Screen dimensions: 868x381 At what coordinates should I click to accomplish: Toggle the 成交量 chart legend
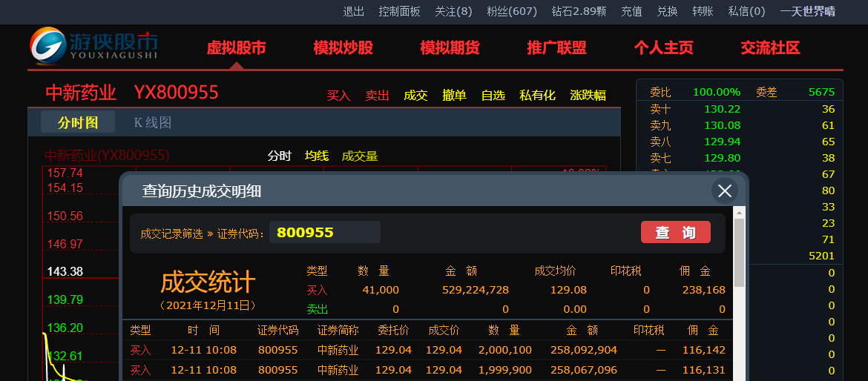pos(360,156)
